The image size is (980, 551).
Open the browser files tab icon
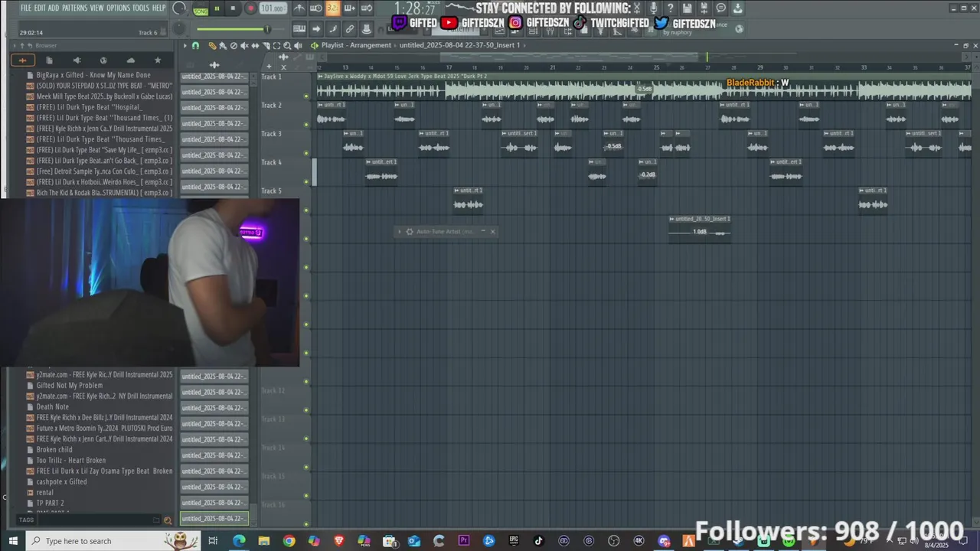[x=49, y=60]
